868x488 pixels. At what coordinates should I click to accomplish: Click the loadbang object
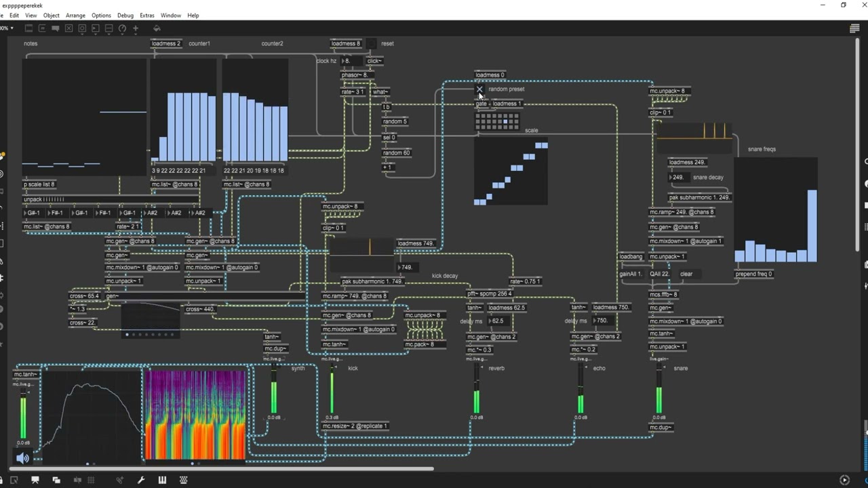click(x=631, y=256)
